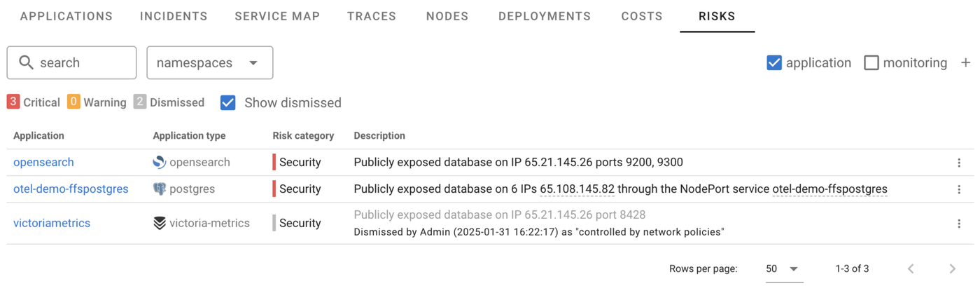Open the victoriametrics row three-dot menu

click(959, 224)
